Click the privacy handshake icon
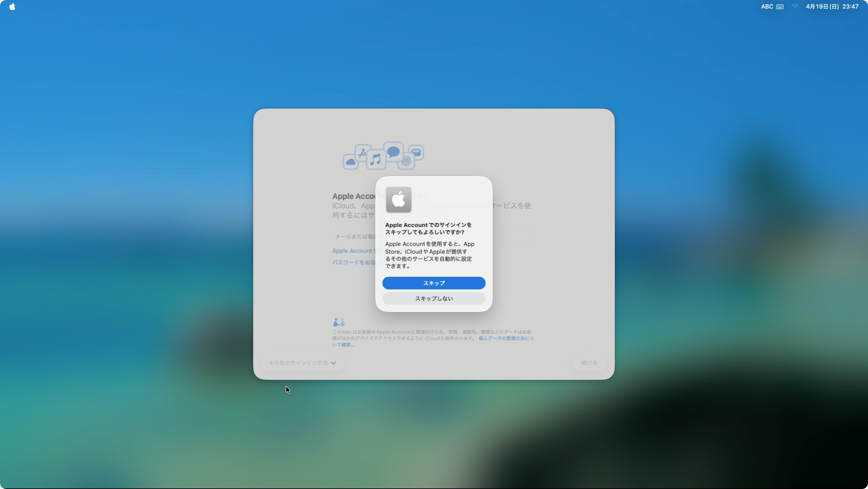 [x=339, y=322]
